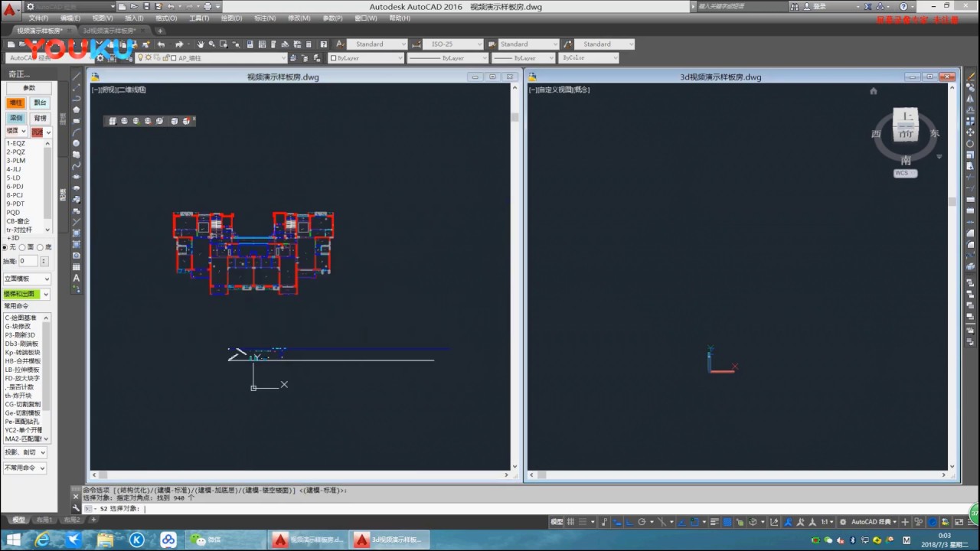The height and width of the screenshot is (551, 980).
Task: Open the 绘图(D) menu
Action: coord(231,18)
